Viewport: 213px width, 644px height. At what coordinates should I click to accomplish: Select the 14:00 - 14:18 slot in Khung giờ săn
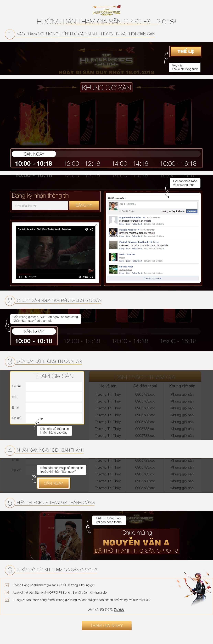pyautogui.click(x=130, y=163)
